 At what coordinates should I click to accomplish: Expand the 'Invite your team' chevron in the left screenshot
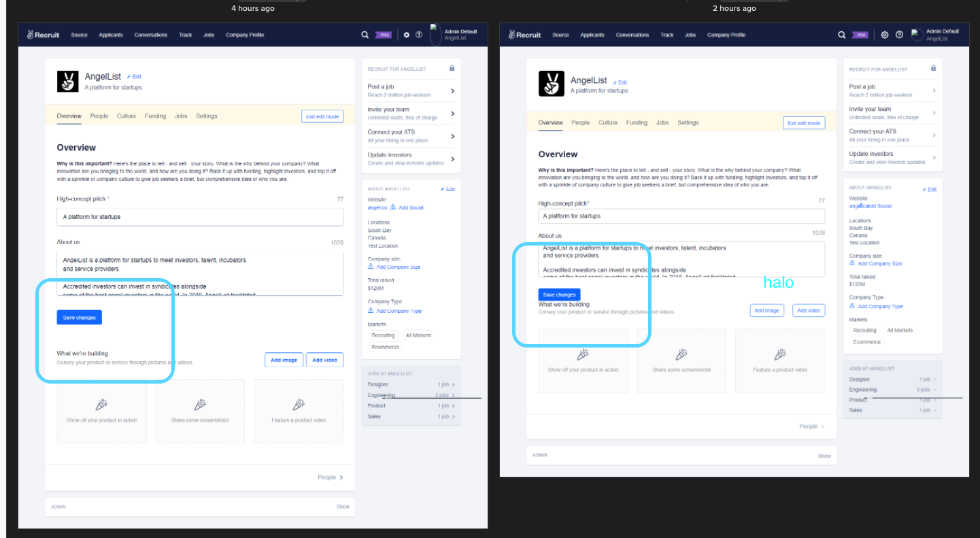tap(452, 114)
